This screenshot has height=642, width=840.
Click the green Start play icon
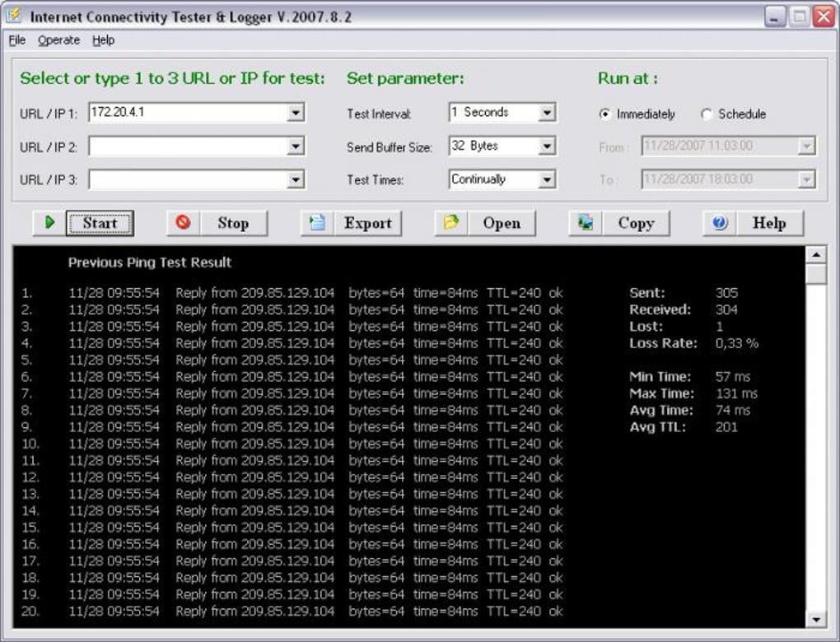(49, 222)
